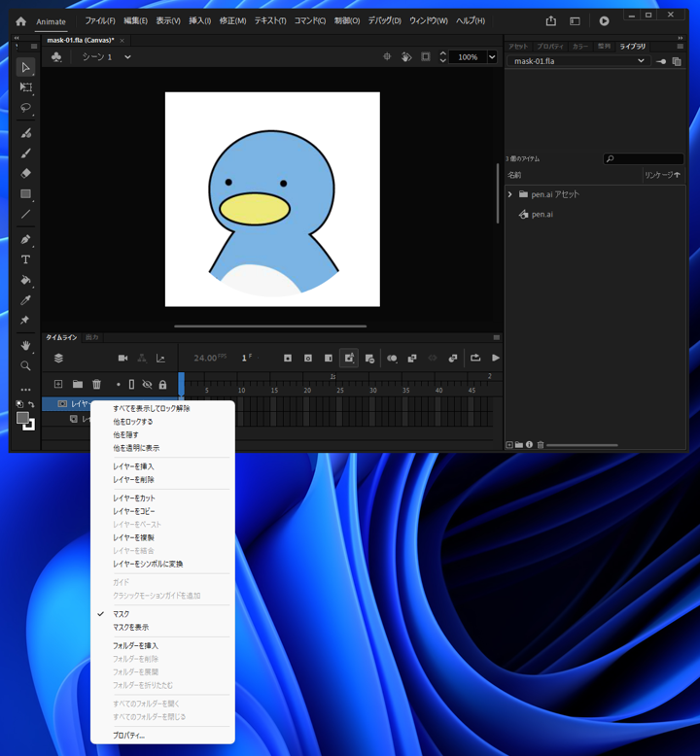Image resolution: width=700 pixels, height=756 pixels.
Task: Select the Eyedropper tool
Action: pos(25,300)
